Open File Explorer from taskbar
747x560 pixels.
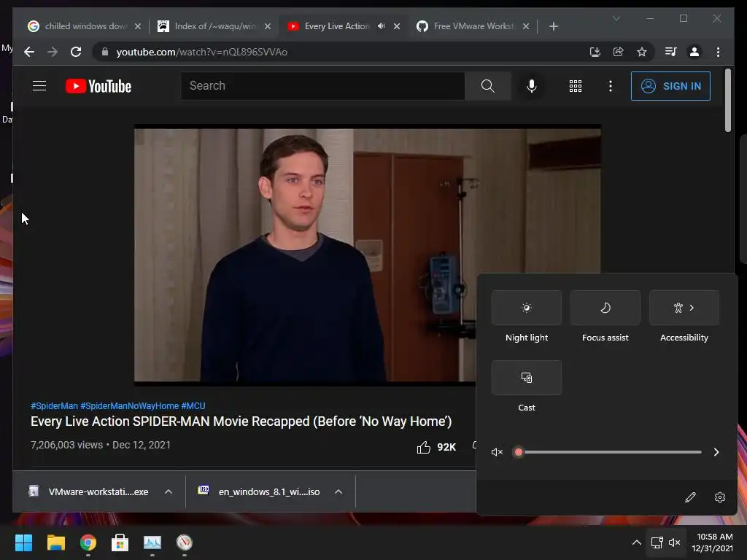[55, 542]
